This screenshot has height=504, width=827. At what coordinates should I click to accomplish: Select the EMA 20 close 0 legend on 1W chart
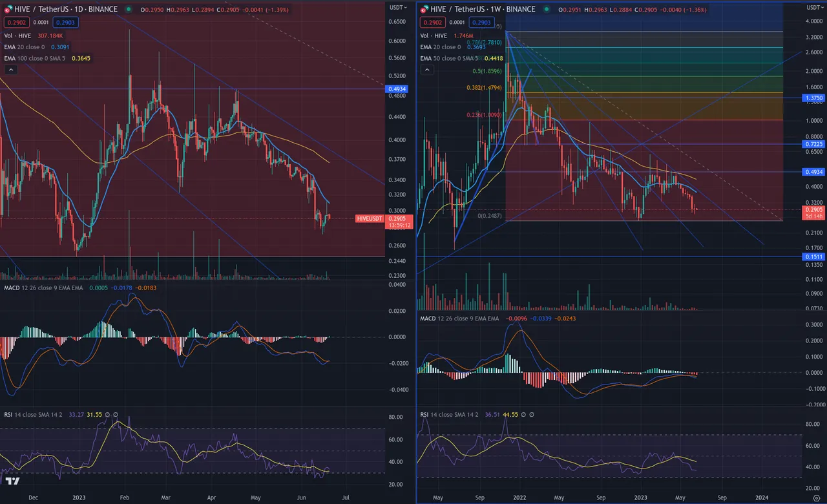tap(441, 47)
